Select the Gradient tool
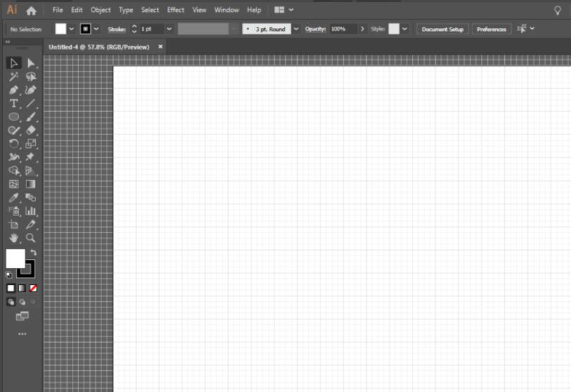The image size is (571, 392). pyautogui.click(x=31, y=184)
